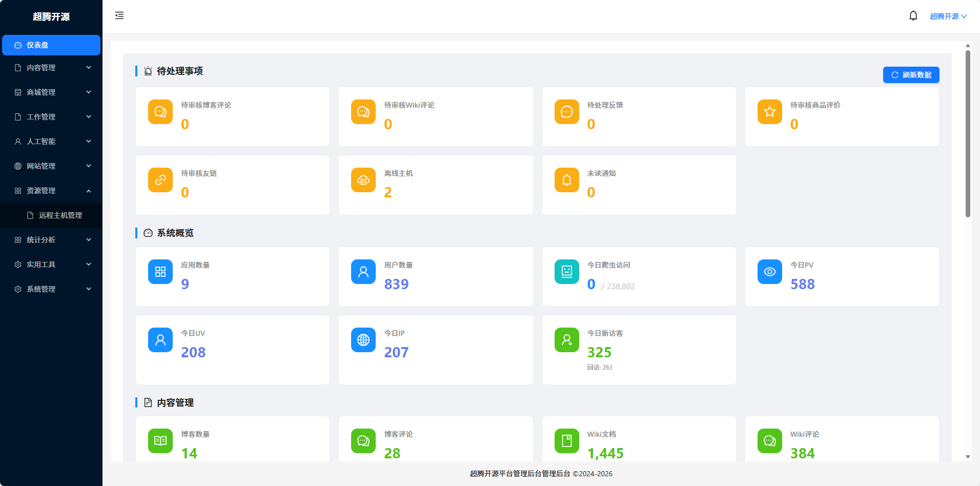Image resolution: width=980 pixels, height=486 pixels.
Task: Click the 刷新数据 refresh button
Action: pyautogui.click(x=911, y=75)
